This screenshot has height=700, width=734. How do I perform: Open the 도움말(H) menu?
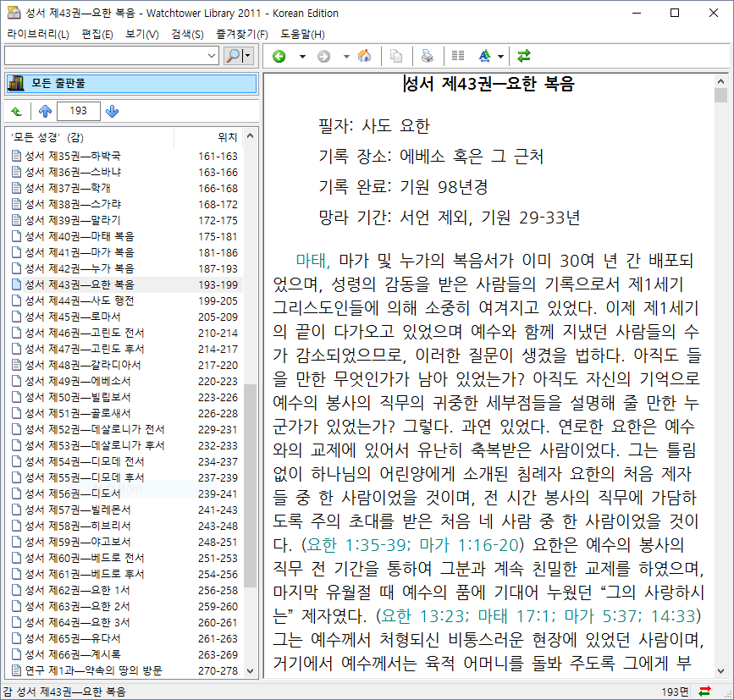click(x=302, y=34)
